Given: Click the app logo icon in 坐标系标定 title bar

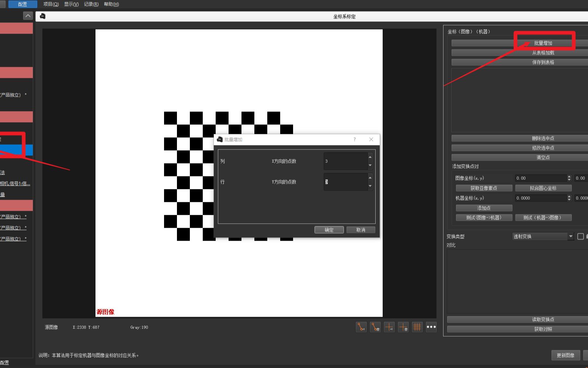Looking at the screenshot, I should 43,16.
